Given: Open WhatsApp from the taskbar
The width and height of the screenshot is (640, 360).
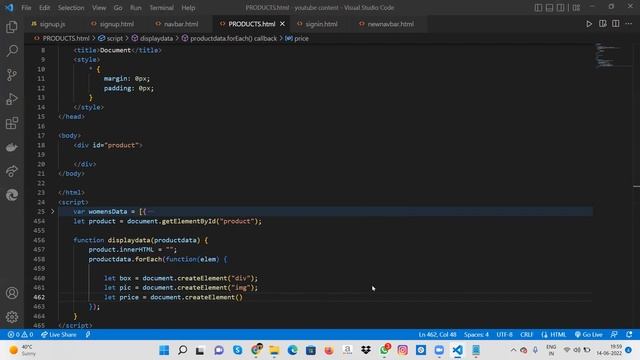Looking at the screenshot, I should 384,350.
